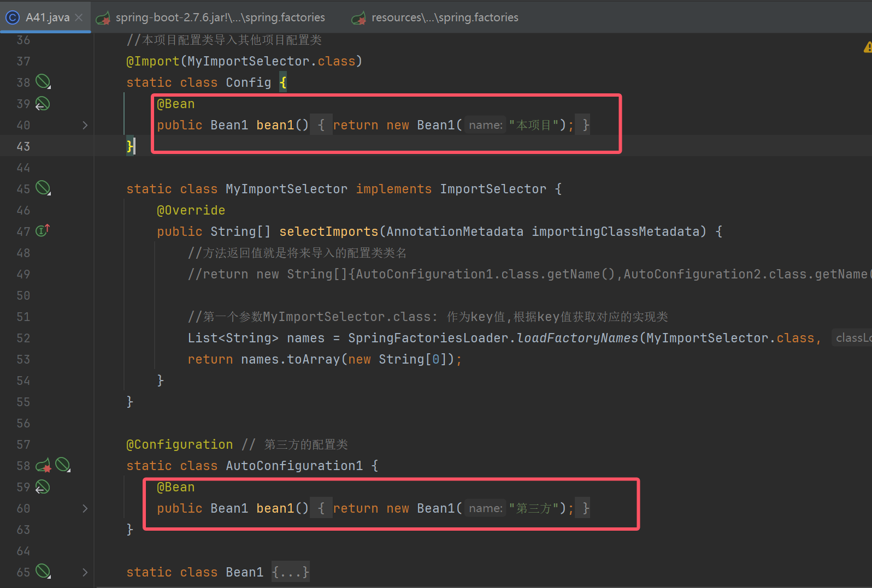
Task: Click the comment on line 51 about key
Action: (428, 317)
